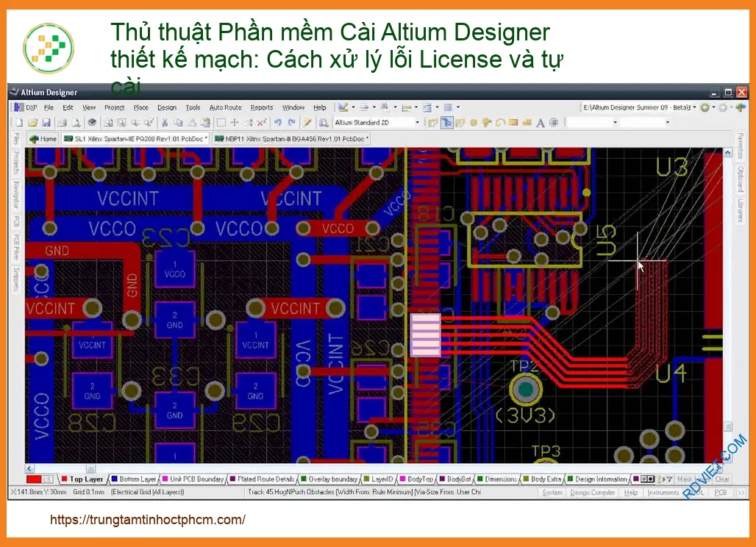The width and height of the screenshot is (756, 547).
Task: Select the Place Pad tool
Action: coord(474,123)
